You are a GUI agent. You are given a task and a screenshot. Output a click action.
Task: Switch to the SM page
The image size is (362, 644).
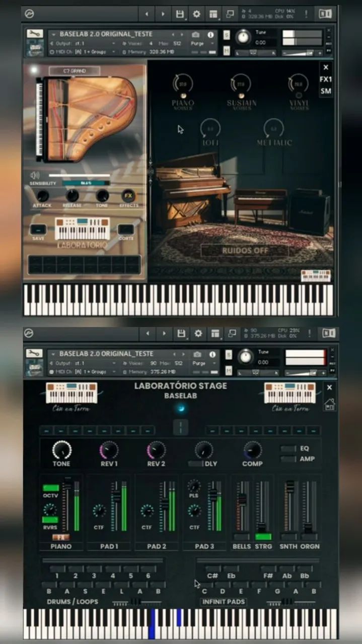click(x=326, y=91)
